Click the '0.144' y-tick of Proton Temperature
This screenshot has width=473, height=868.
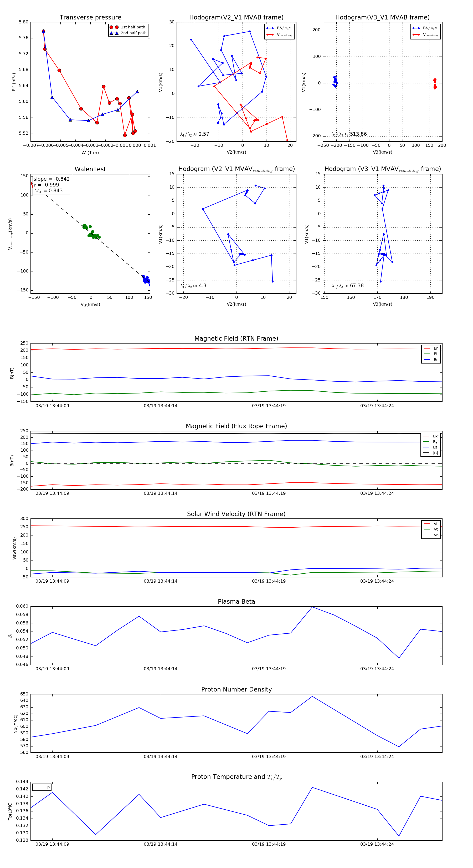click(x=22, y=781)
